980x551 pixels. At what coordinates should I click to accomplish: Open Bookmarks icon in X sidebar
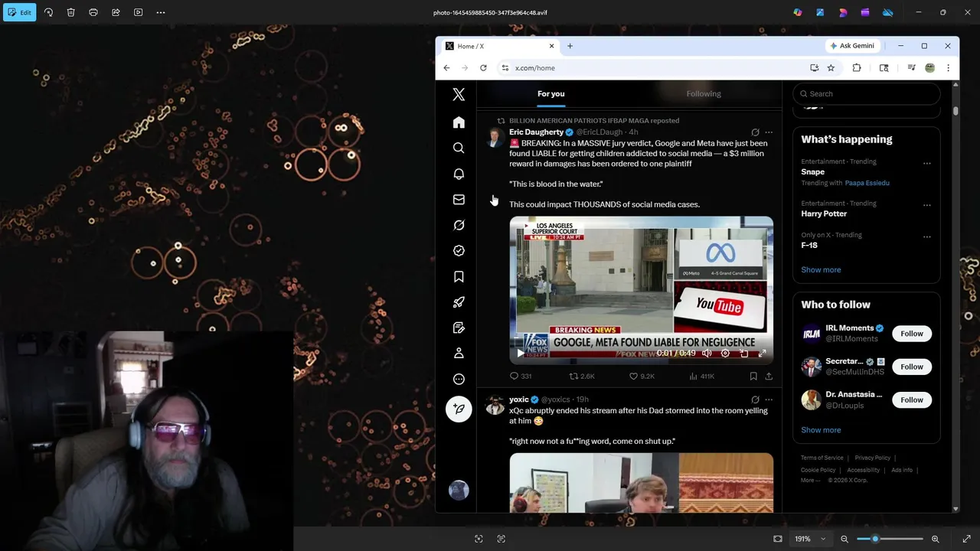pos(459,276)
